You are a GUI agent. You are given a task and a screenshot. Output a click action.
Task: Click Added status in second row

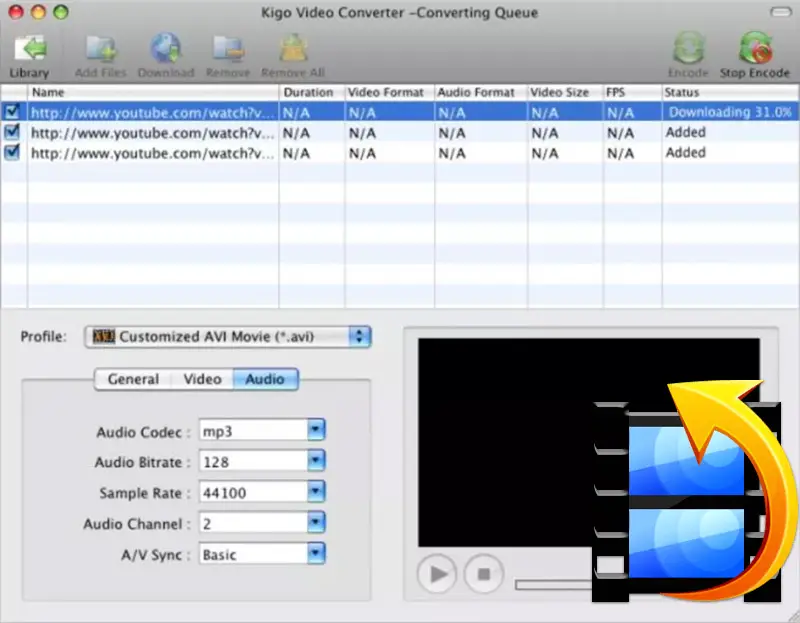tap(686, 133)
